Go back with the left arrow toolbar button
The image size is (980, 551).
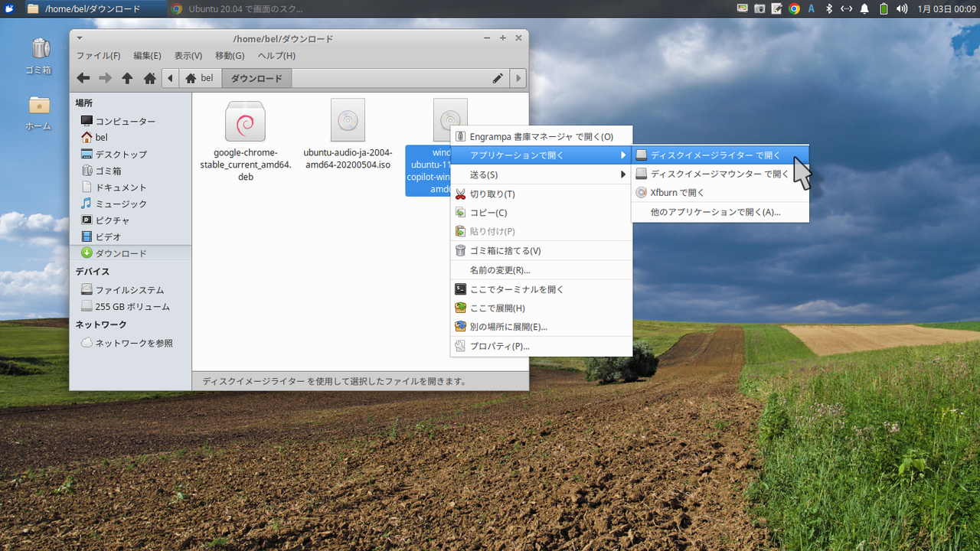point(83,78)
